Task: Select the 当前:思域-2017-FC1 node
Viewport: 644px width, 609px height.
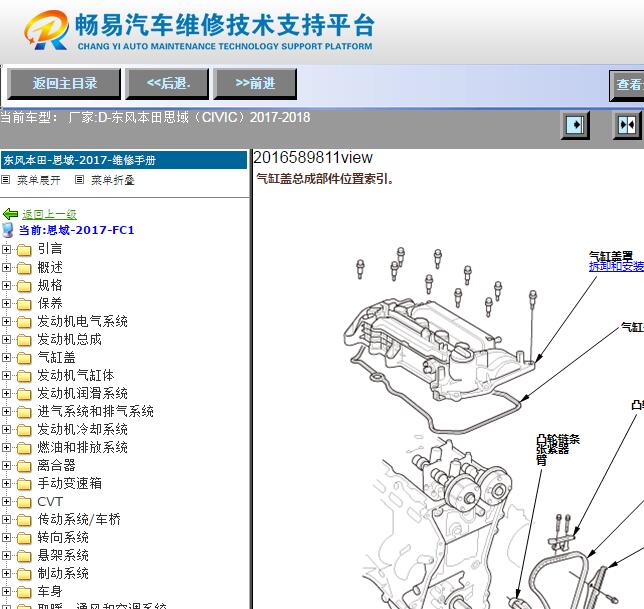Action: click(76, 230)
